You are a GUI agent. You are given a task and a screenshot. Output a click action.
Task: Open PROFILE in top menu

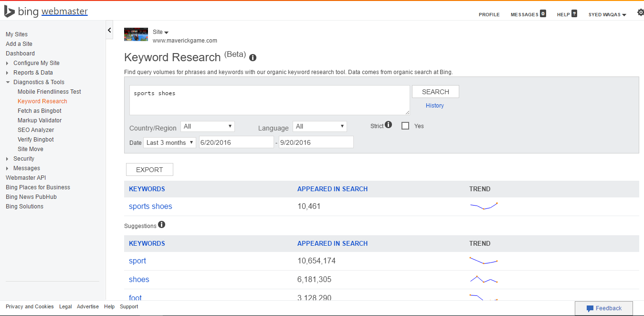click(489, 14)
